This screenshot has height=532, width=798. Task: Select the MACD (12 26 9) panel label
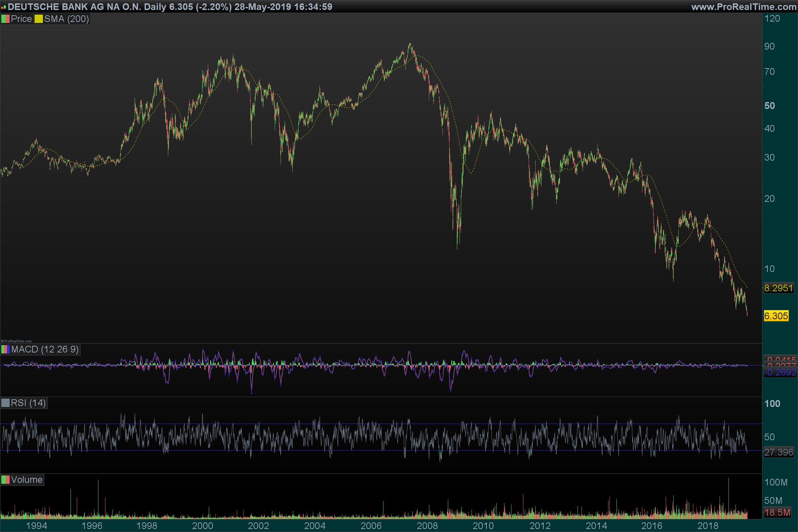(45, 349)
